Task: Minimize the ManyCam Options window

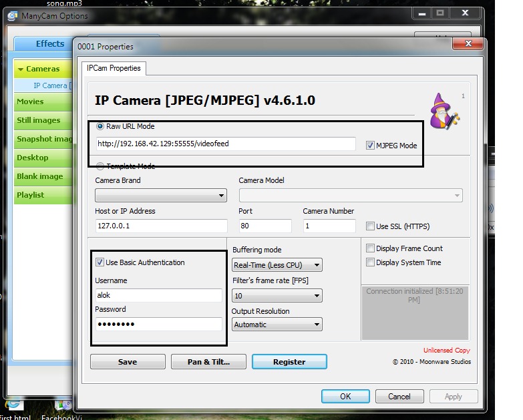Action: (x=422, y=13)
